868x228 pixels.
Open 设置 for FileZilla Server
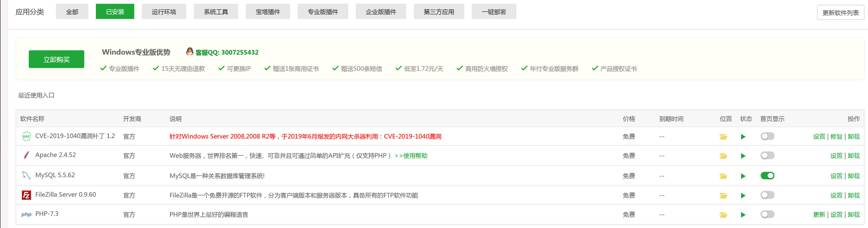click(836, 196)
